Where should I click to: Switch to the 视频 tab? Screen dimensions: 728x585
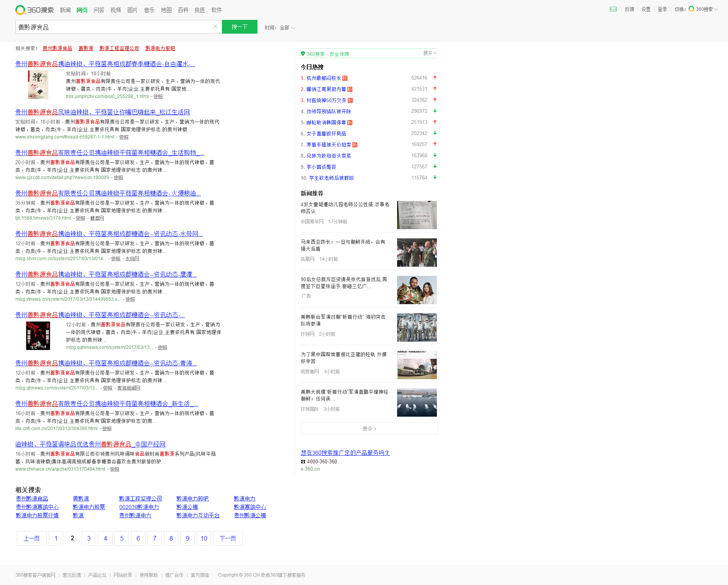tap(116, 10)
